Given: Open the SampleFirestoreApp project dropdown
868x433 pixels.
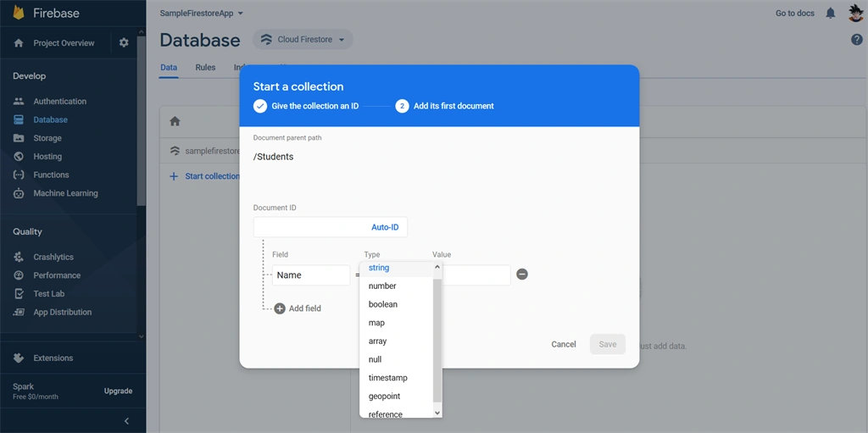Looking at the screenshot, I should [x=202, y=13].
